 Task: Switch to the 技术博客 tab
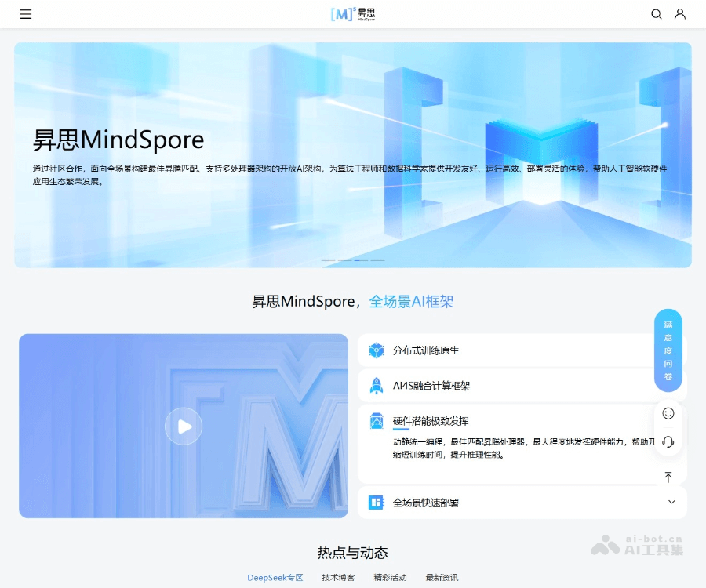[337, 577]
